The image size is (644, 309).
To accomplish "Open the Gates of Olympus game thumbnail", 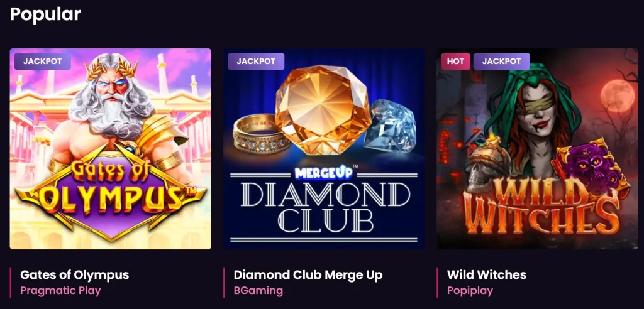I will click(x=111, y=149).
